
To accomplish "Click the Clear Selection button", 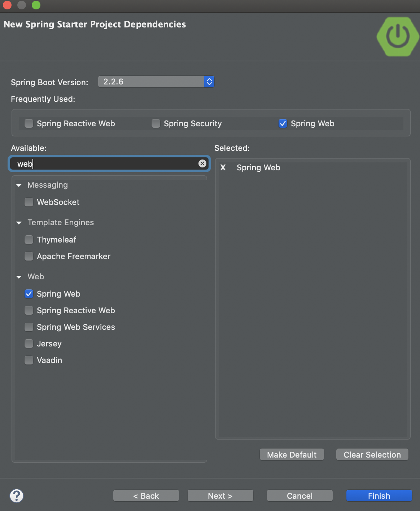I will tap(372, 455).
